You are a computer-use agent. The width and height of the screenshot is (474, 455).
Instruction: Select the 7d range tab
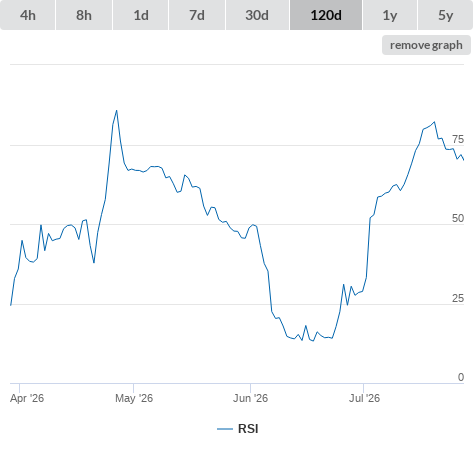pos(197,15)
